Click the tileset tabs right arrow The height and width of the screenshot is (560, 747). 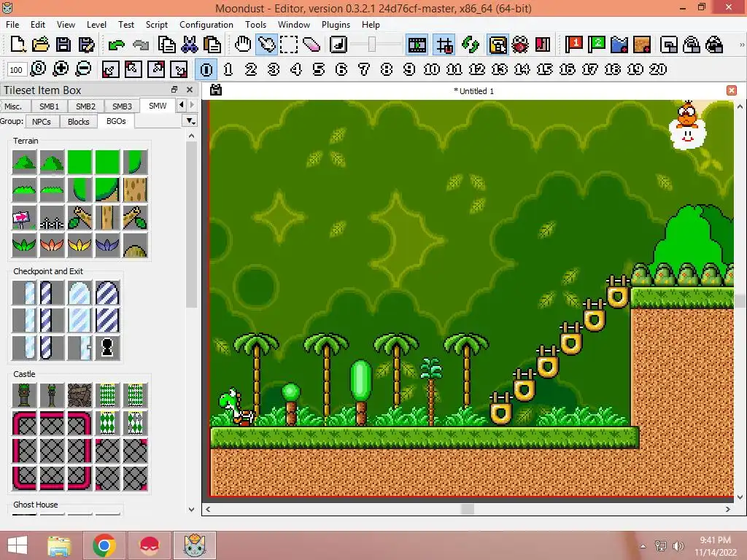192,105
